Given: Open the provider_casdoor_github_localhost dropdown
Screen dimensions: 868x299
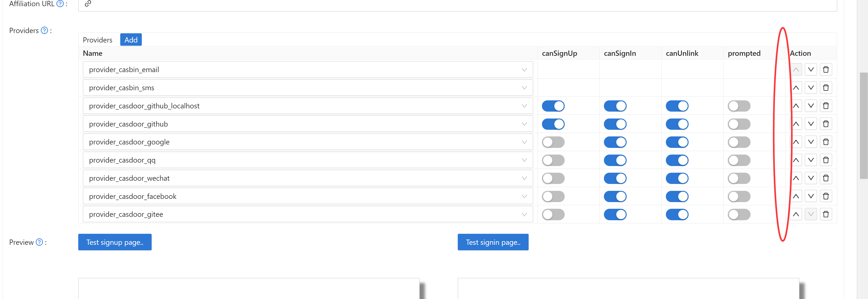Looking at the screenshot, I should point(524,105).
